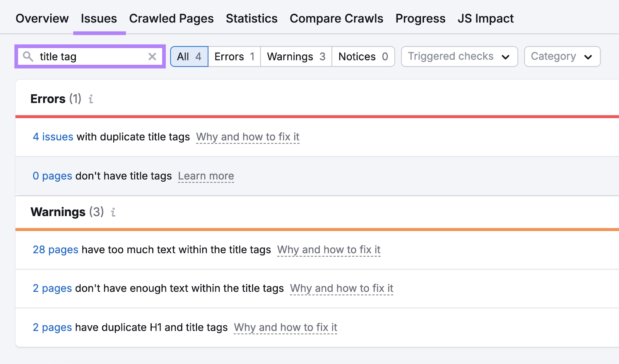Open the Triggered checks dropdown
This screenshot has width=619, height=364.
pyautogui.click(x=459, y=56)
